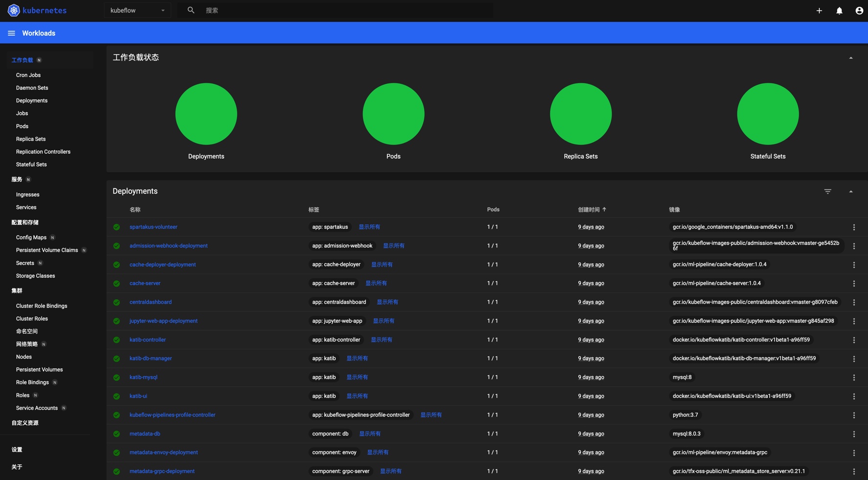
Task: Click the python:3.7 image chip
Action: 685,415
